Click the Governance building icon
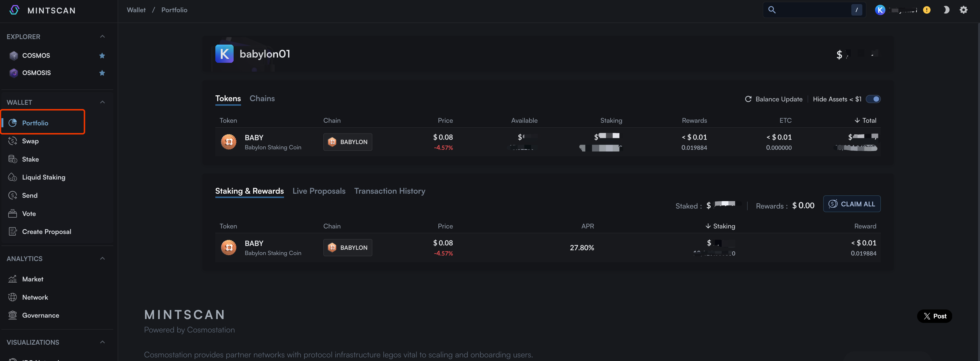Viewport: 980px width, 361px height. [12, 315]
